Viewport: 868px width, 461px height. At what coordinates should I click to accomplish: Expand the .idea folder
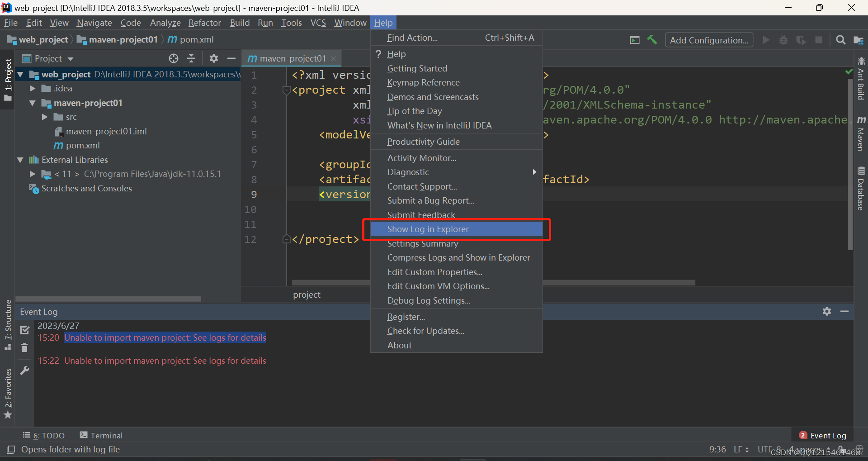(x=32, y=89)
